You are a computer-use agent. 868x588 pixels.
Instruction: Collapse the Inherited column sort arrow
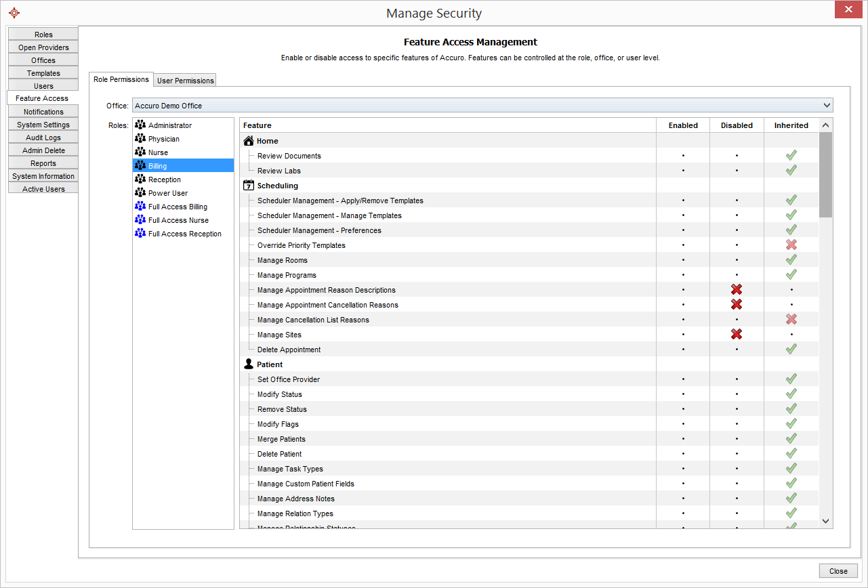(825, 125)
